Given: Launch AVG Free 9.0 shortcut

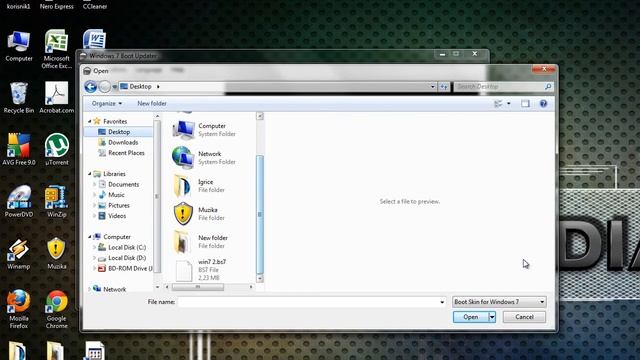Looking at the screenshot, I should point(19,149).
